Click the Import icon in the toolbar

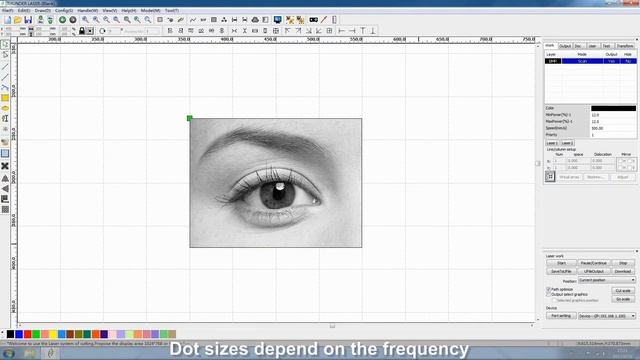tap(40, 20)
